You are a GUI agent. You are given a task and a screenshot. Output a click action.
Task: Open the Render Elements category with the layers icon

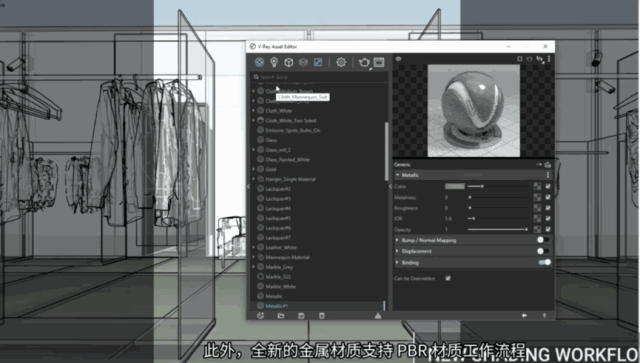303,62
